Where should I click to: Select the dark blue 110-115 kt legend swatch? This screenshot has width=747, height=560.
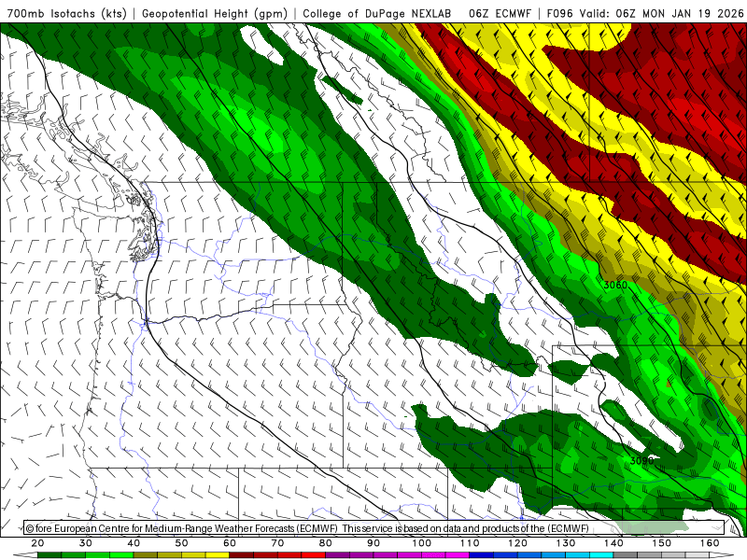pos(482,554)
